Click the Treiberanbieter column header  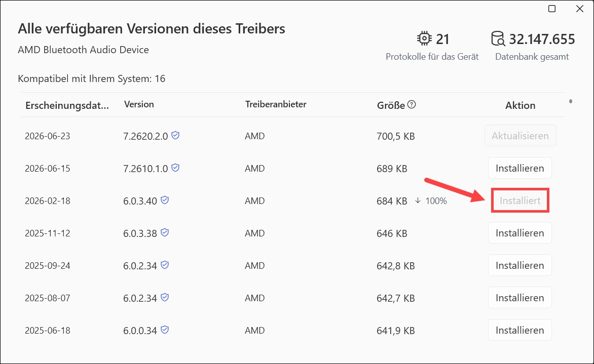276,104
